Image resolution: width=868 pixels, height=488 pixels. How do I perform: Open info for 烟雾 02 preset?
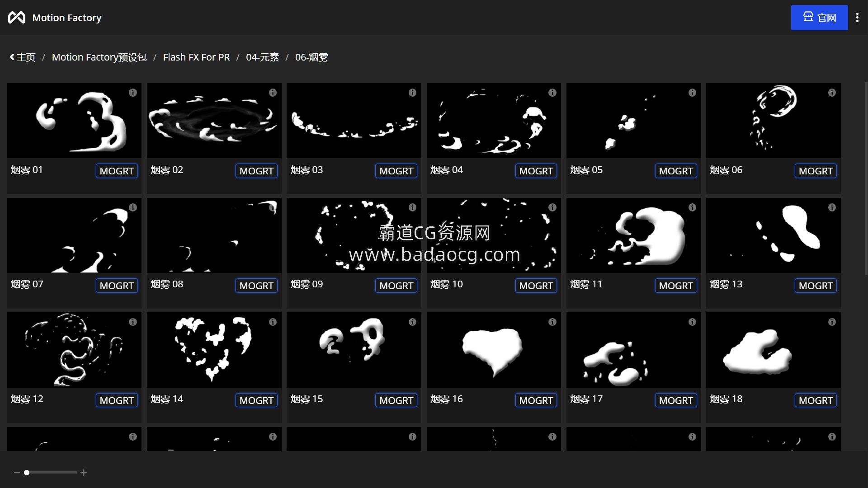pos(273,93)
